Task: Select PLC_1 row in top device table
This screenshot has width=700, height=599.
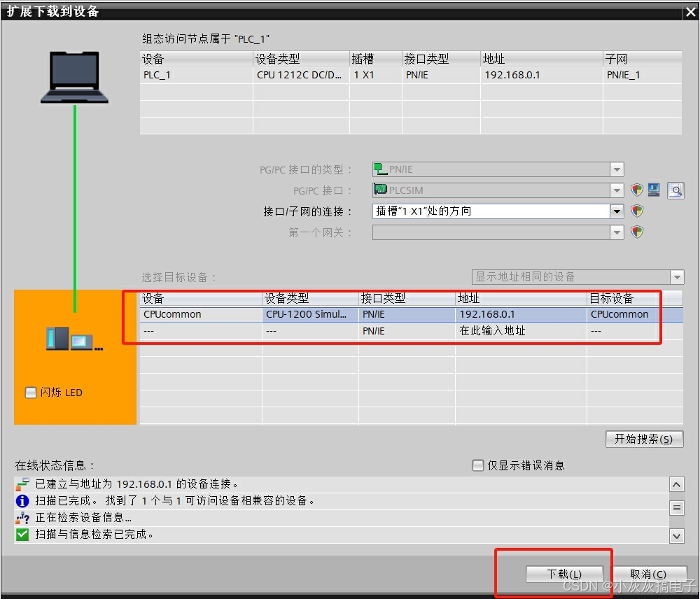Action: tap(411, 75)
